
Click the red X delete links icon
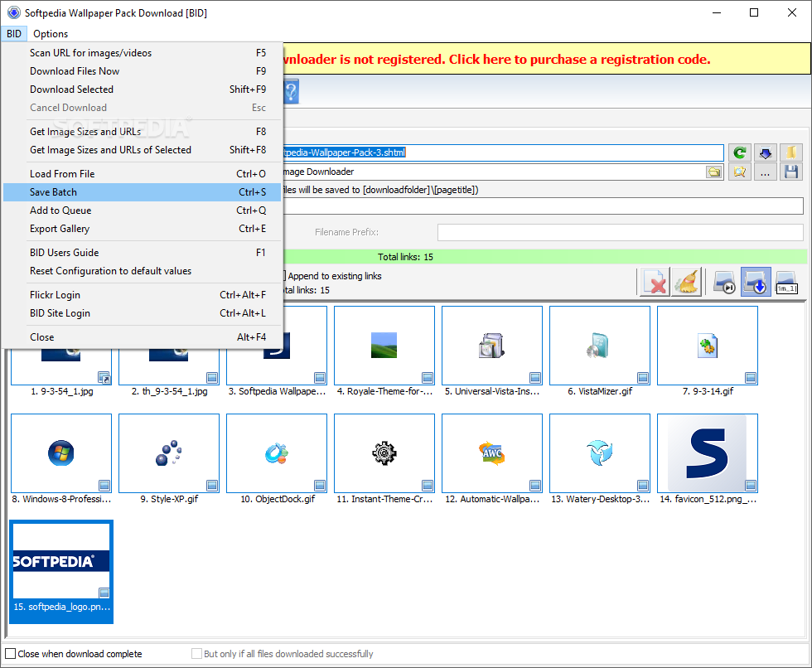(655, 283)
